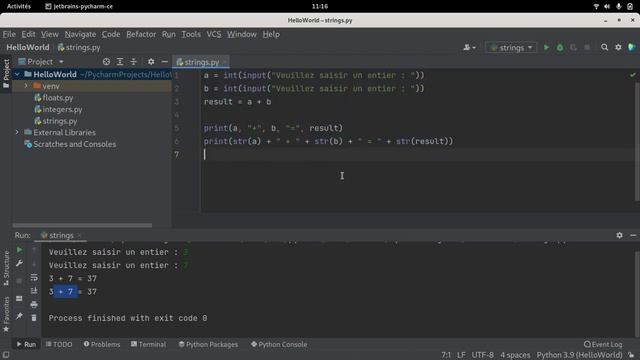640x360 pixels.
Task: Open the Problems tool window
Action: (x=102, y=344)
